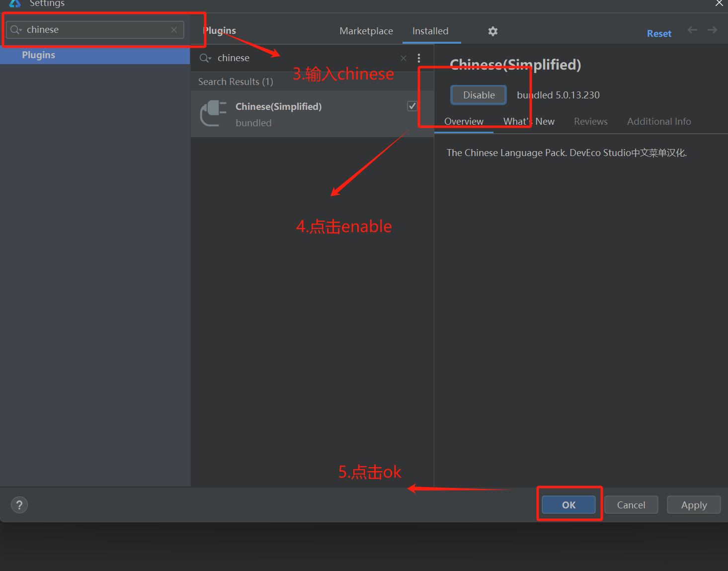Image resolution: width=728 pixels, height=571 pixels.
Task: Open the What's New tab
Action: [x=529, y=121]
